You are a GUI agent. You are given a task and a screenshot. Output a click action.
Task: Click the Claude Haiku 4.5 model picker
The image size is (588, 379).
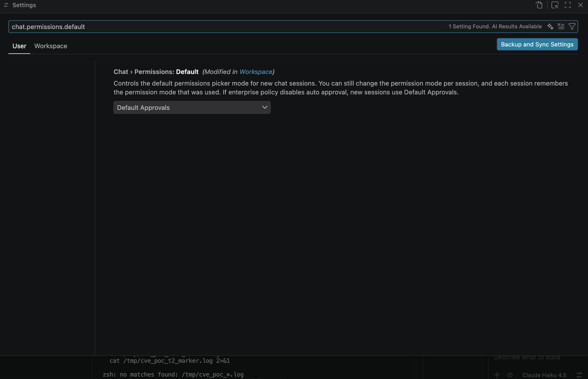pos(544,375)
